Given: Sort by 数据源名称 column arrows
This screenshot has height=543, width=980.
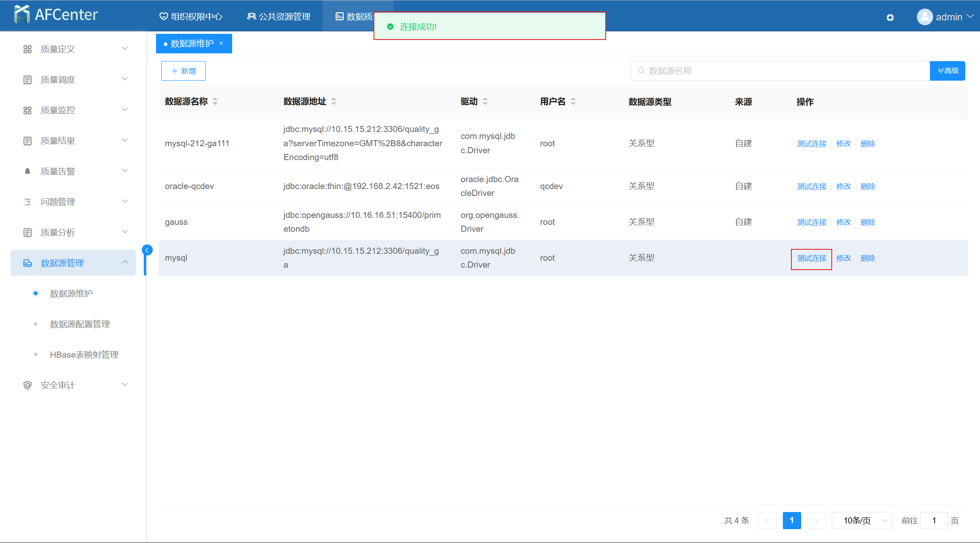Looking at the screenshot, I should point(215,101).
